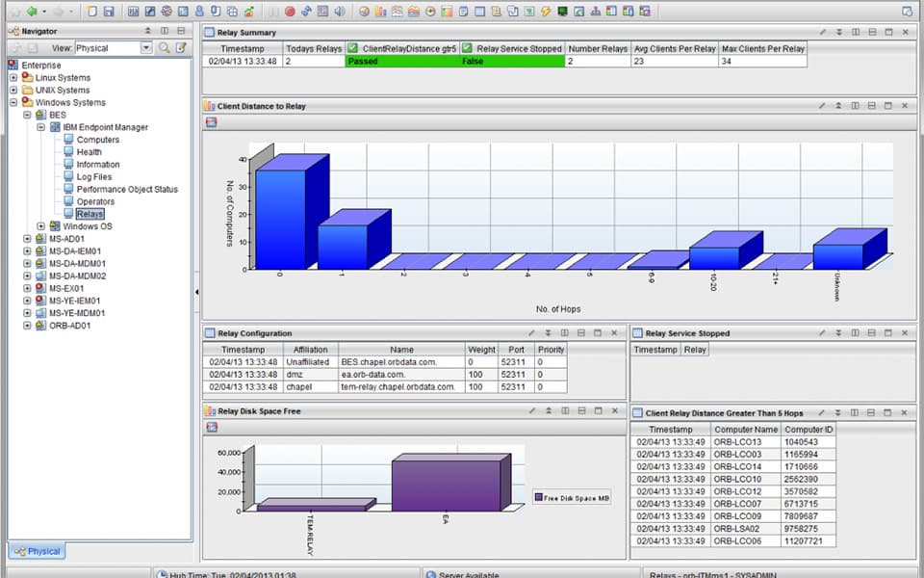This screenshot has height=578, width=924.
Task: Click the red stop circle in the toolbar
Action: pyautogui.click(x=290, y=12)
